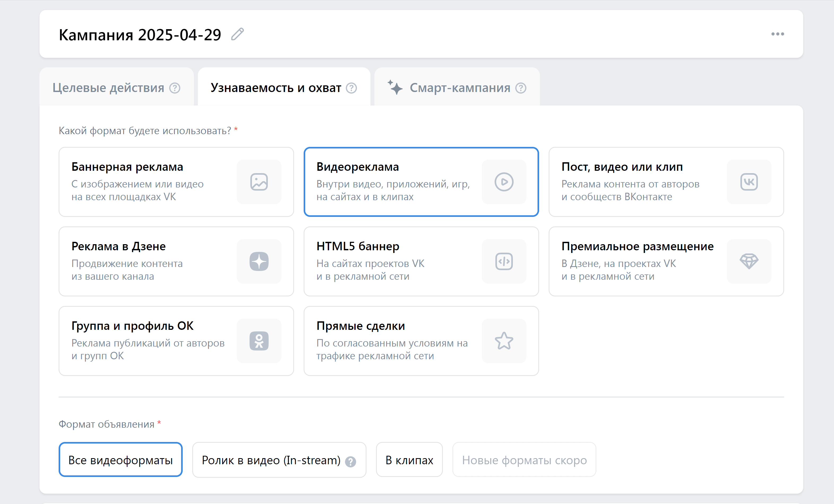The image size is (834, 504).
Task: Click the sparkle icon on Смарт-кампания tab
Action: coord(395,87)
